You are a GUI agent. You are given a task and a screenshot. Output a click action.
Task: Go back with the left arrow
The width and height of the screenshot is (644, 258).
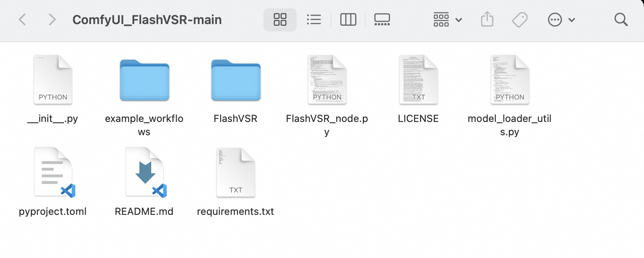tap(22, 19)
